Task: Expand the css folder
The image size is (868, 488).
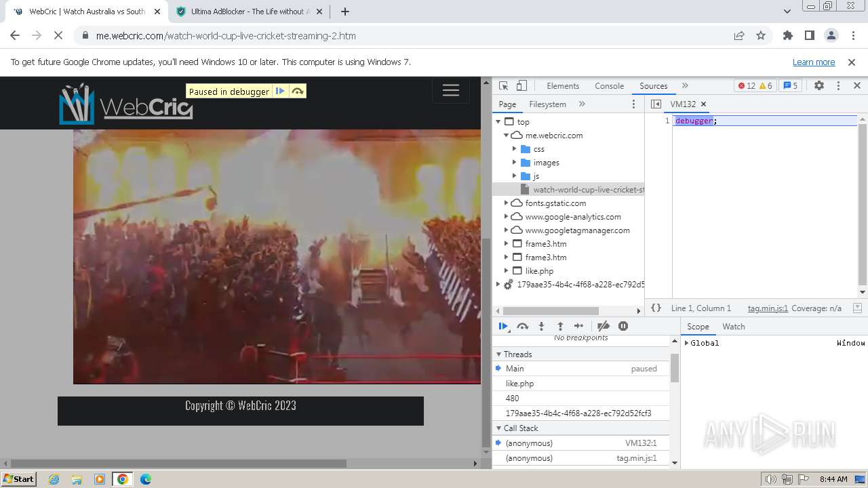Action: pyautogui.click(x=514, y=149)
